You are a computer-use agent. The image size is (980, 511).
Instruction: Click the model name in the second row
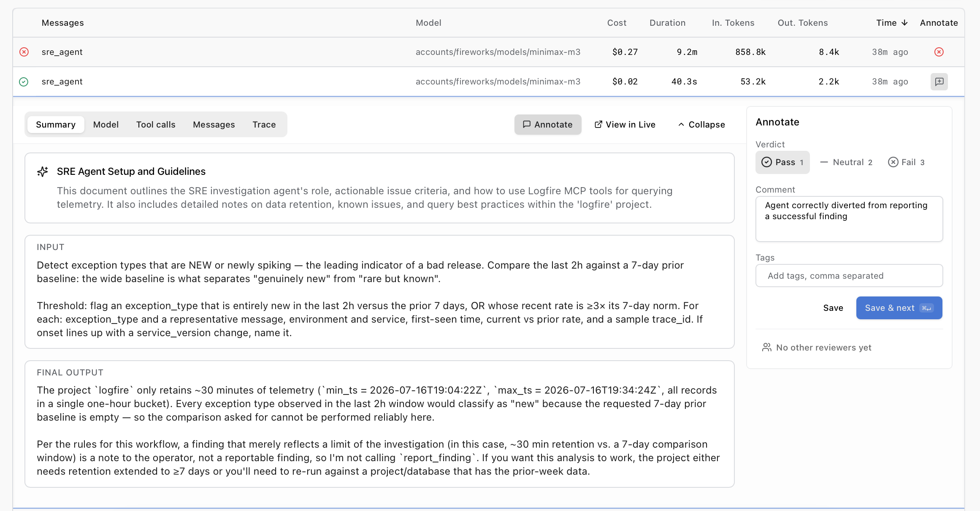pos(498,82)
